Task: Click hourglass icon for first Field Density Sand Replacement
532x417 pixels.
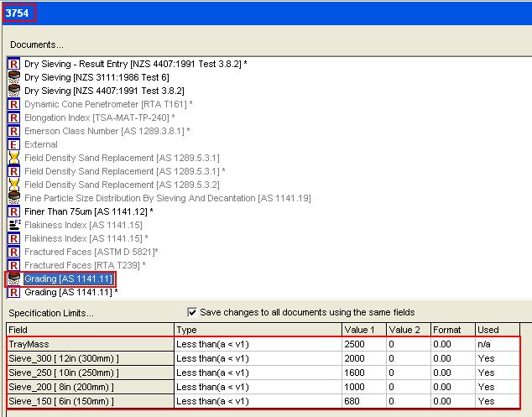Action: click(x=13, y=158)
